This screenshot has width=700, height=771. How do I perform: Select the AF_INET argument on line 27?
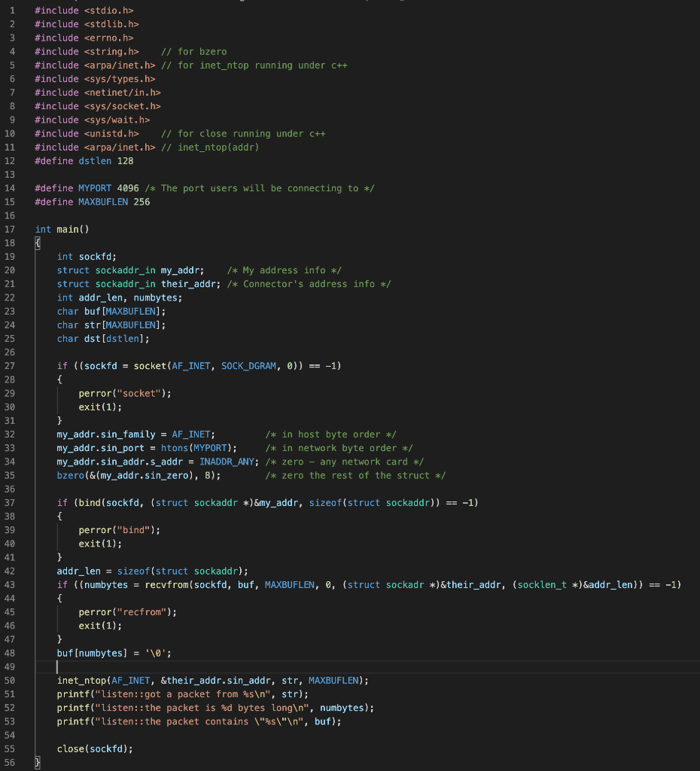(190, 365)
